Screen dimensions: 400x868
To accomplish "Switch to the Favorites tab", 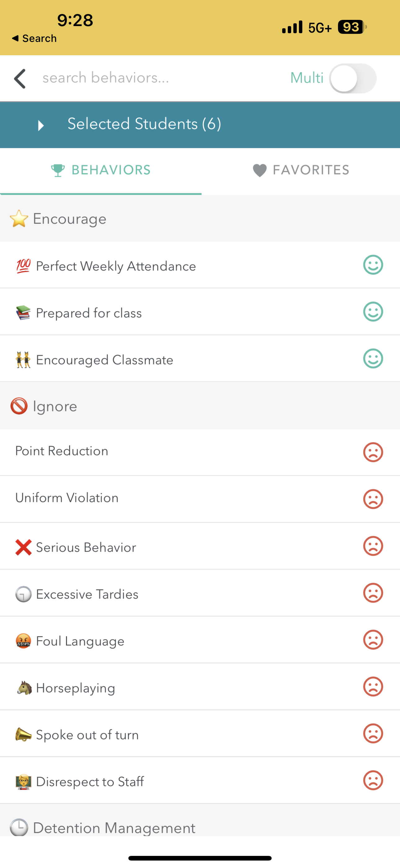I will click(301, 170).
